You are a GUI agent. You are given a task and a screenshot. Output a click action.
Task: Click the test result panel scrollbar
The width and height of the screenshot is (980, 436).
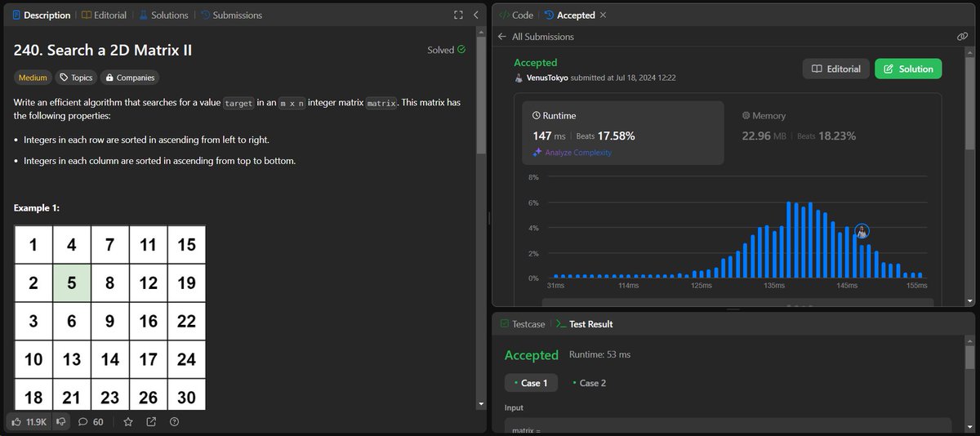pyautogui.click(x=969, y=357)
